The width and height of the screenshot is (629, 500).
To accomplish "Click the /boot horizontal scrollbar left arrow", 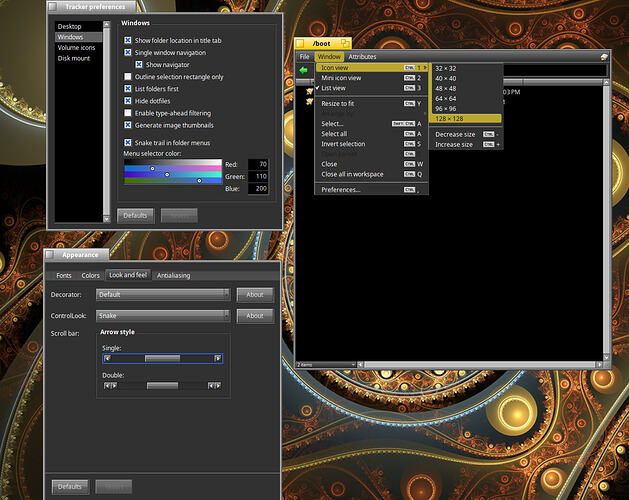I will click(x=361, y=364).
